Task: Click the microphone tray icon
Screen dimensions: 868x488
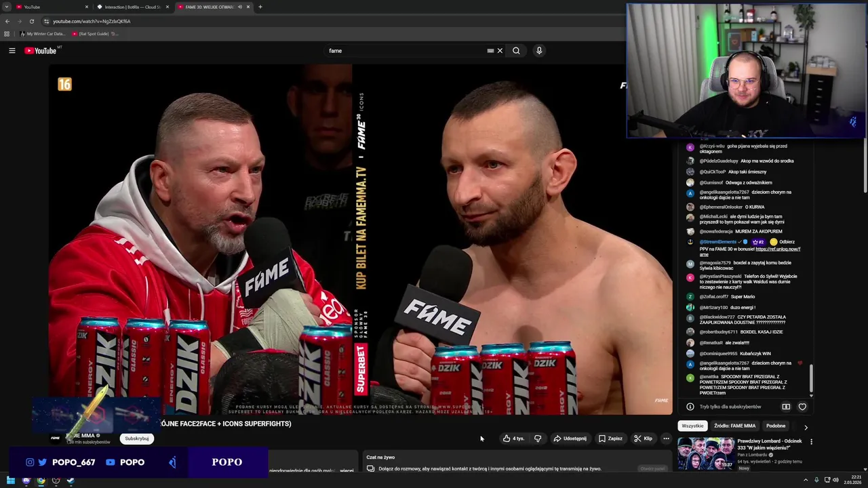Action: (816, 481)
